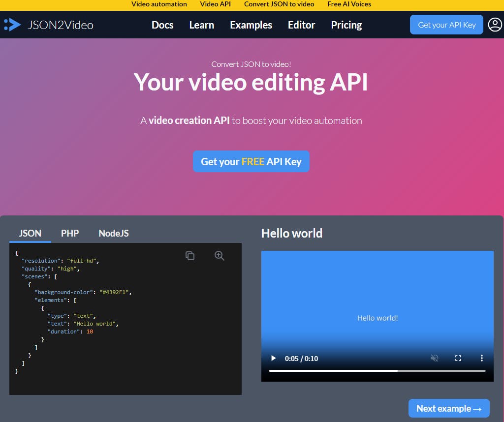504x422 pixels.
Task: Switch to the PHP code tab
Action: pos(70,233)
